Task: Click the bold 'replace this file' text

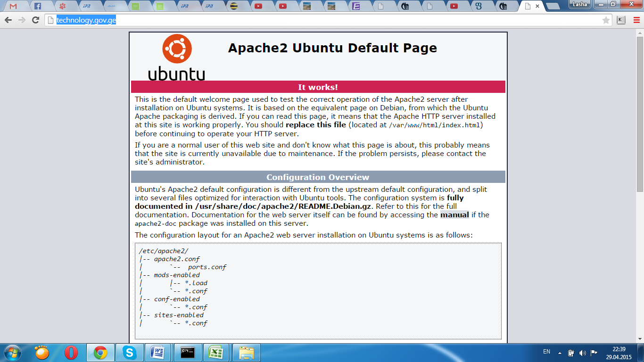Action: coord(316,125)
